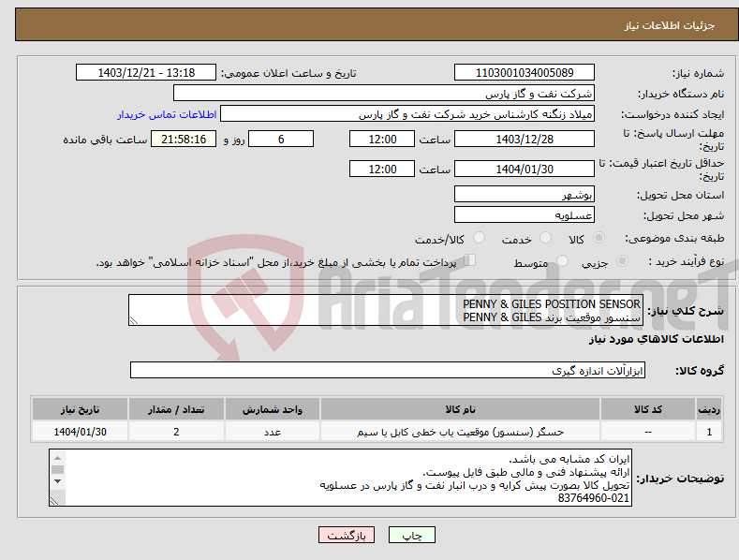739x560 pixels.
Task: Click the buyer notes textarea
Action: (340, 478)
